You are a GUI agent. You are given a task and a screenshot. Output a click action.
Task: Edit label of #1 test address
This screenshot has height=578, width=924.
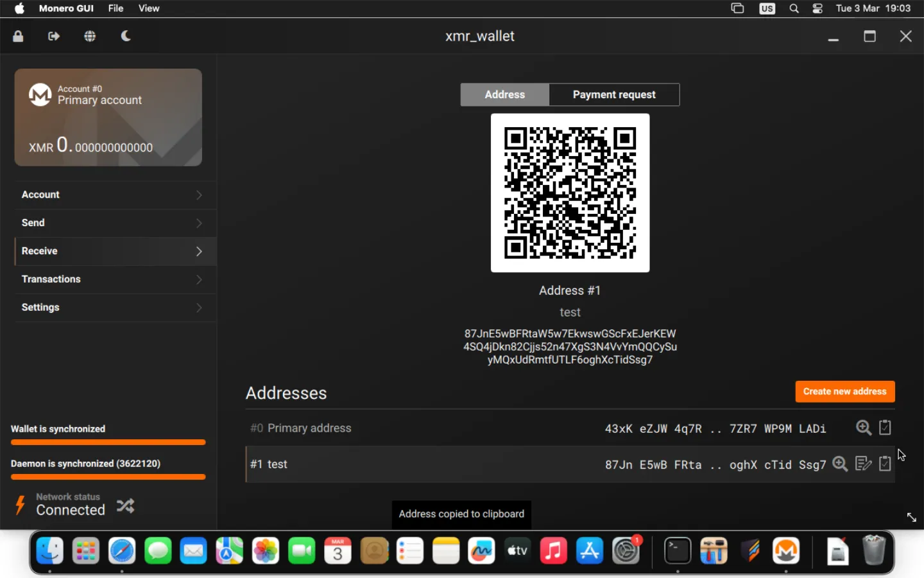coord(864,464)
